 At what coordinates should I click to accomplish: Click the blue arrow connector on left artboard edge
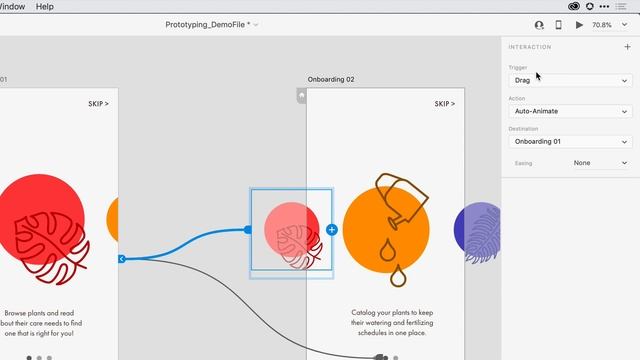click(122, 259)
